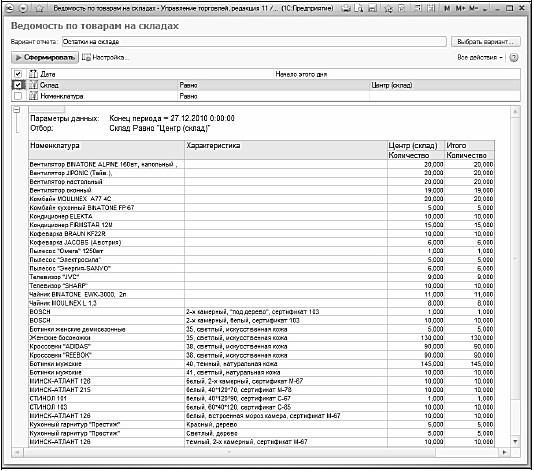Click vertical scrollbar down arrow of report

515,442
